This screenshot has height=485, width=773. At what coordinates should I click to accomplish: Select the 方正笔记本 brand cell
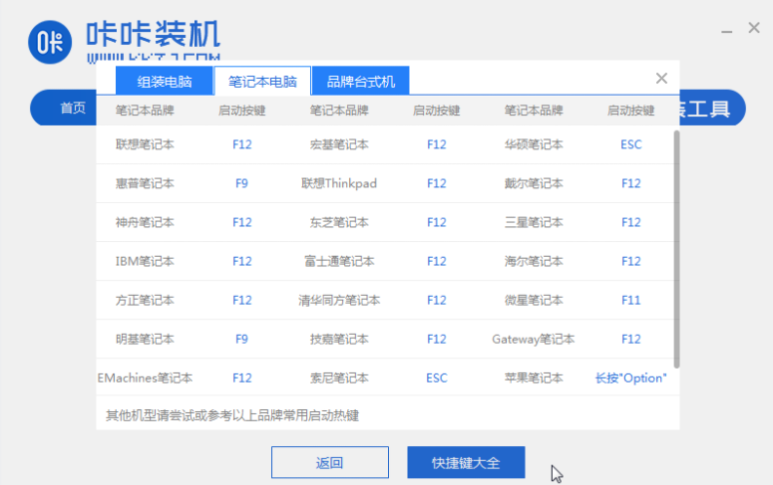coord(145,300)
